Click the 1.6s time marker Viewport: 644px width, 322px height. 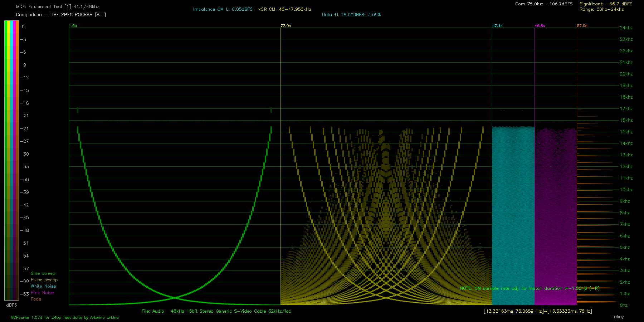[x=73, y=26]
